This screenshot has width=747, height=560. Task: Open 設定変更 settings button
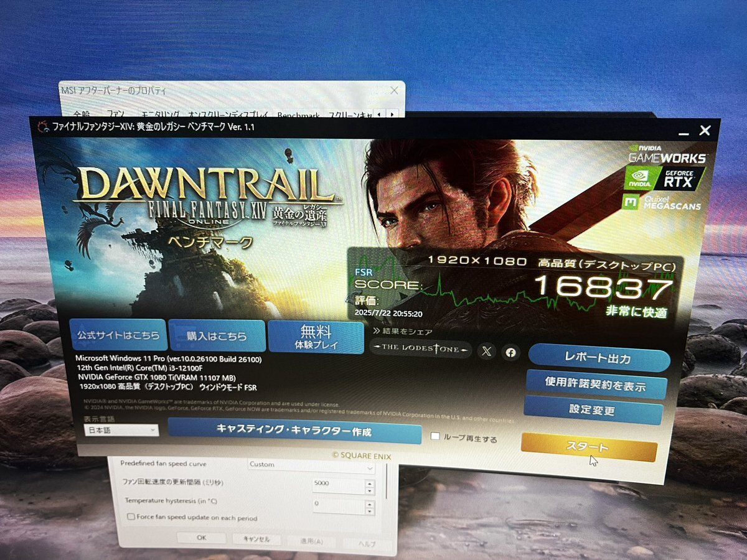click(x=592, y=410)
